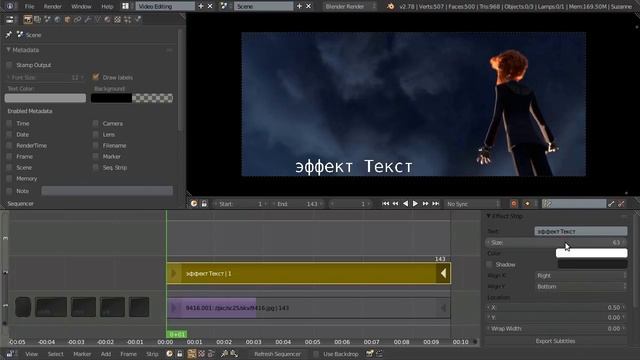Open the white text Color swatch

[591, 253]
